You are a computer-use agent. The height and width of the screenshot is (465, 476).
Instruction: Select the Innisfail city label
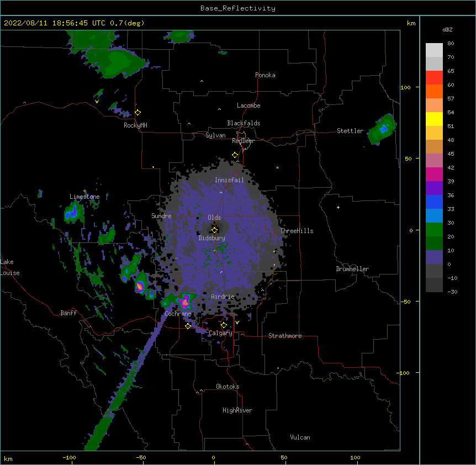click(229, 180)
